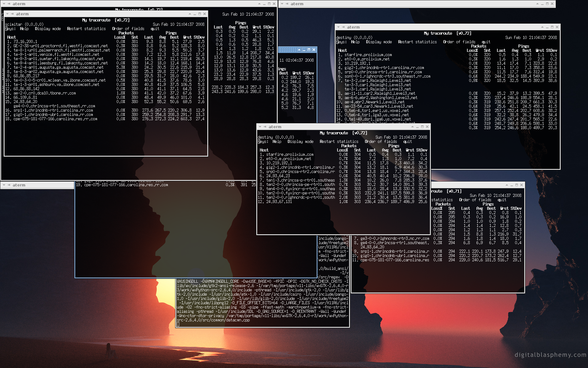Close the top-right background aterm window
The width and height of the screenshot is (588, 368).
[x=552, y=4]
